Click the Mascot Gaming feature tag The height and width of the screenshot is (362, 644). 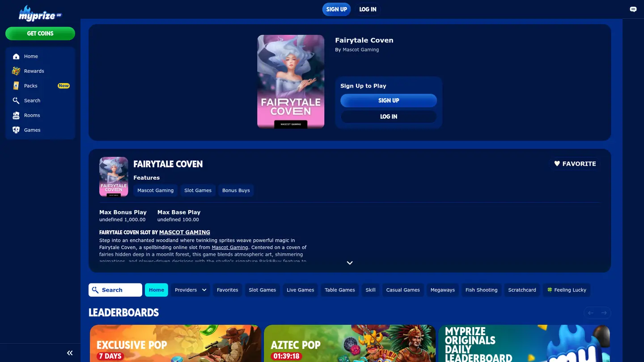[x=156, y=190]
